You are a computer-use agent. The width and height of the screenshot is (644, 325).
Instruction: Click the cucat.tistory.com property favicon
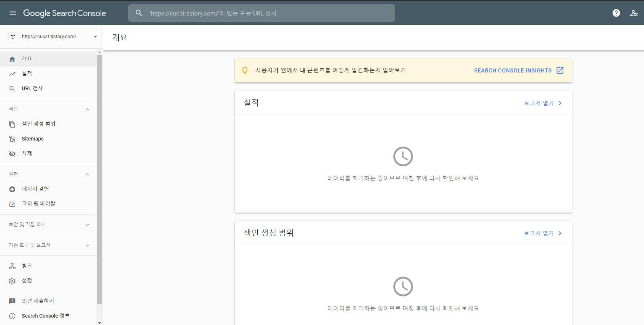[13, 37]
